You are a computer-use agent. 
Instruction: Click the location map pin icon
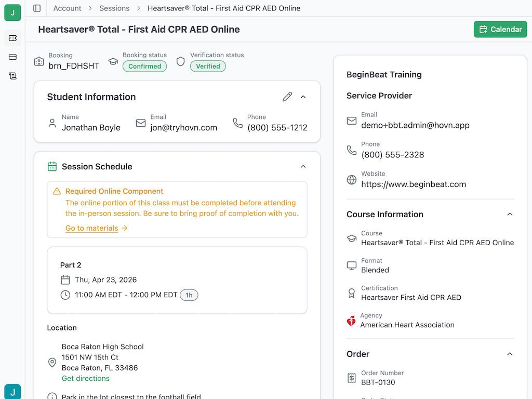(52, 362)
